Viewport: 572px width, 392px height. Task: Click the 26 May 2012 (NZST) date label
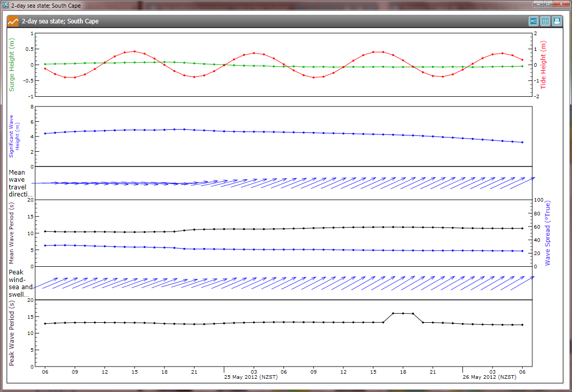pos(490,377)
